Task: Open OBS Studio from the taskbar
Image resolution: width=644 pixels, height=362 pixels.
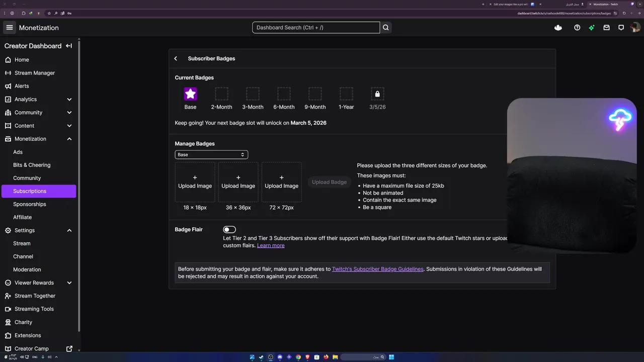Action: [x=271, y=357]
